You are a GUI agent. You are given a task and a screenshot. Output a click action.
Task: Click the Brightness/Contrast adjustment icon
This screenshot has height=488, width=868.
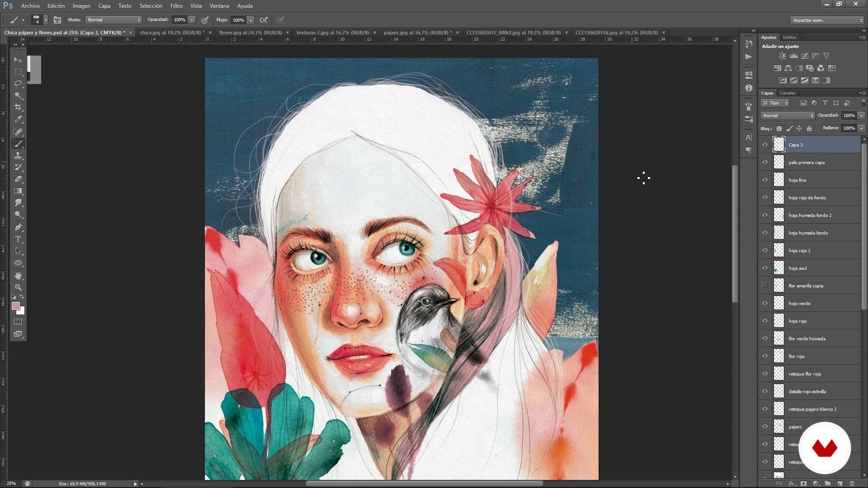pos(783,56)
